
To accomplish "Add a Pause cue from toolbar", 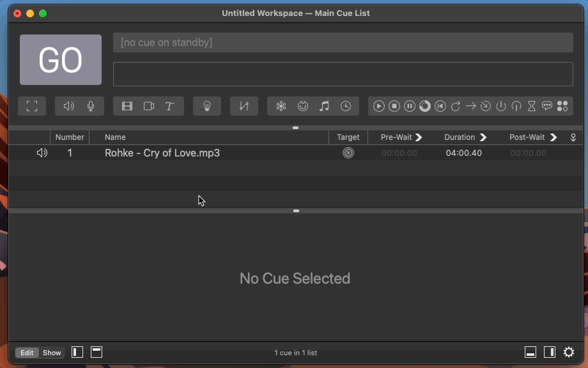I will click(410, 106).
